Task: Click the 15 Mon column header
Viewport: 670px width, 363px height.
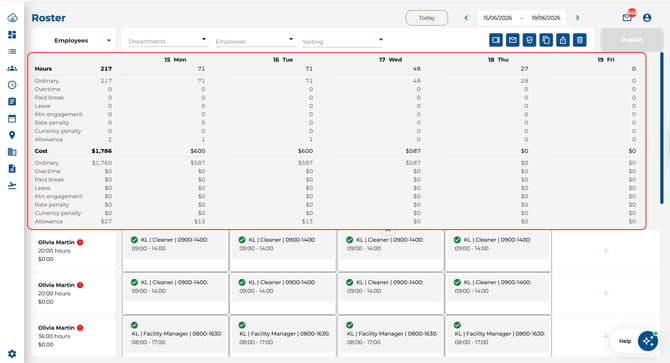Action: pos(175,60)
